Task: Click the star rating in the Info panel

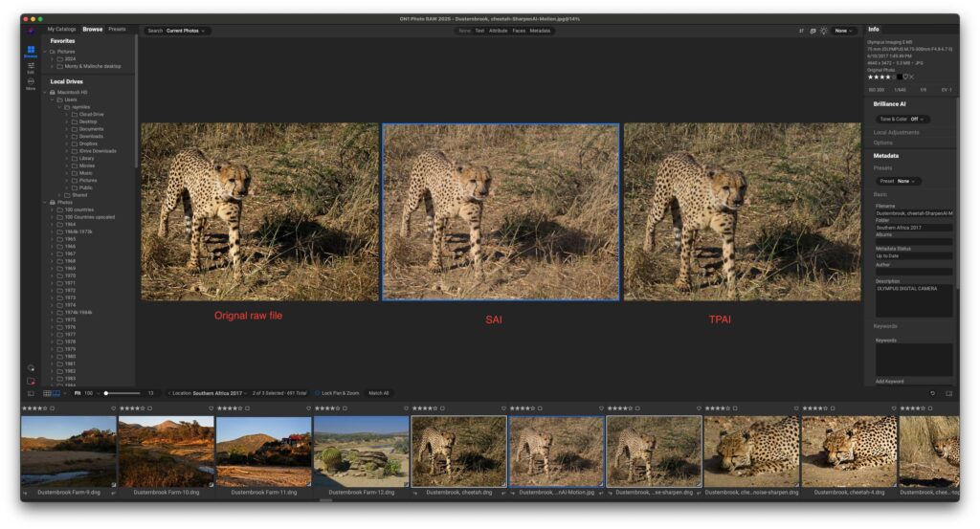Action: pos(880,77)
